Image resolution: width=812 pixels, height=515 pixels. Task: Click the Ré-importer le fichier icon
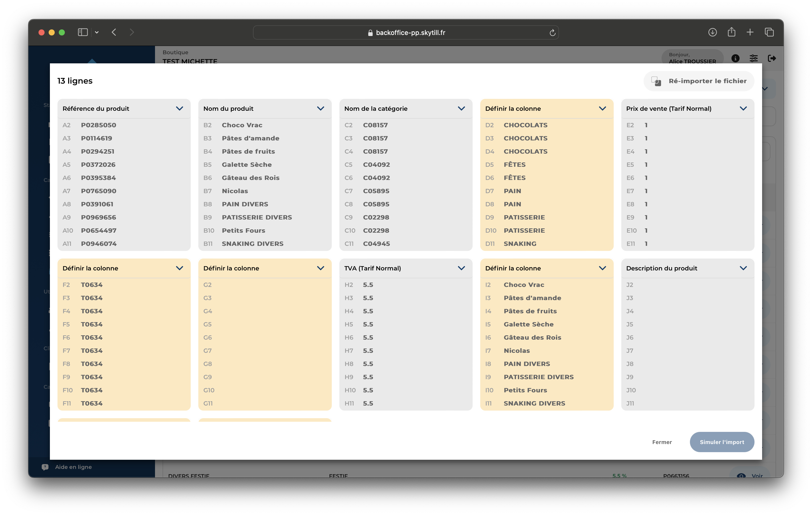click(x=656, y=81)
